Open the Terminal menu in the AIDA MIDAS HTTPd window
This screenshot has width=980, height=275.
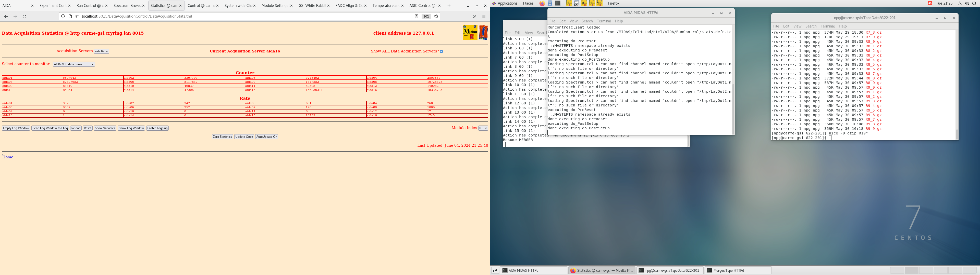[603, 21]
